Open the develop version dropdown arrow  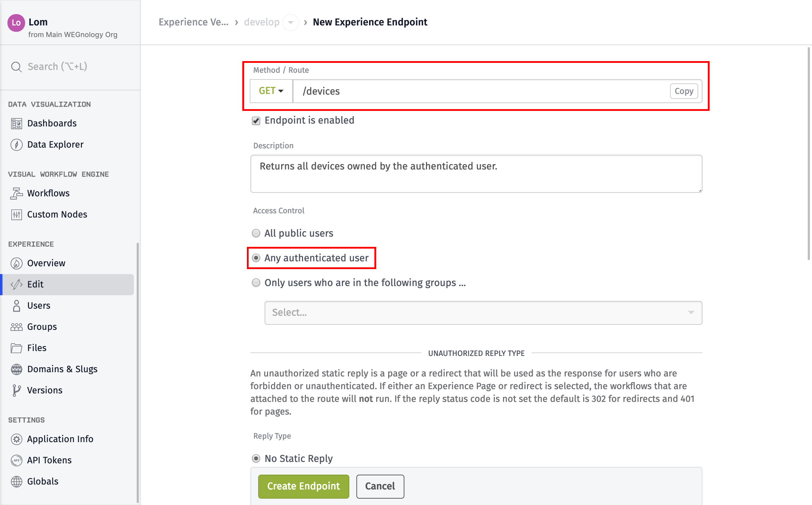coord(291,22)
